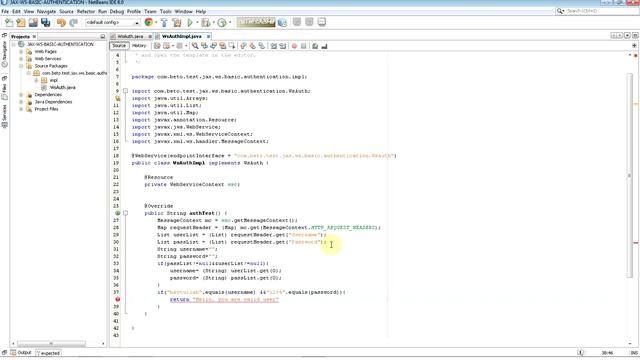Click the editor vertical scrollbar

coord(629,176)
